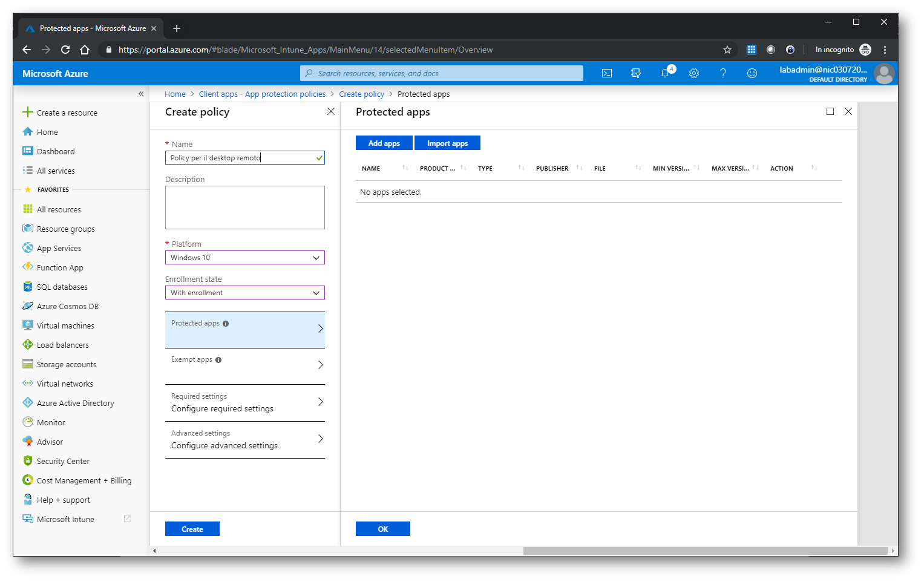Open the Chrome three-dot menu
924x582 pixels.
pyautogui.click(x=885, y=50)
